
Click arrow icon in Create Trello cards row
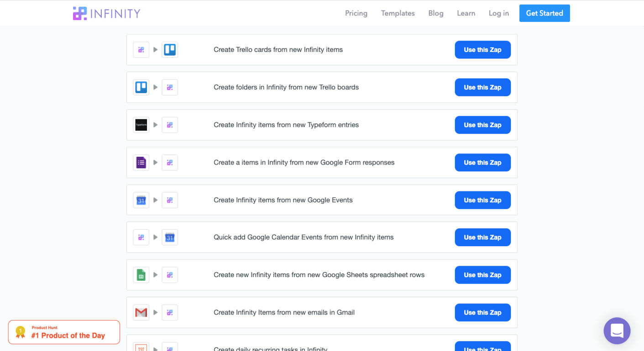click(156, 50)
